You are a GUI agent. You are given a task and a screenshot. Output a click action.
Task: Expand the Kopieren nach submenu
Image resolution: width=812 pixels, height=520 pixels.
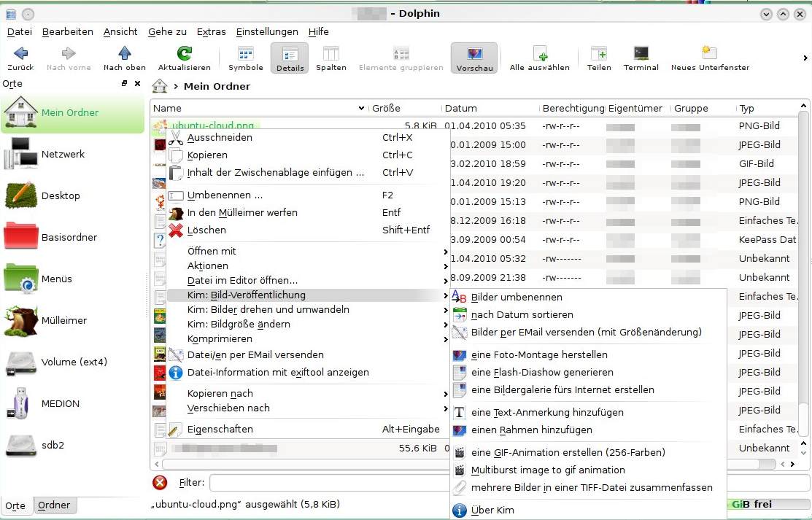tap(308, 394)
